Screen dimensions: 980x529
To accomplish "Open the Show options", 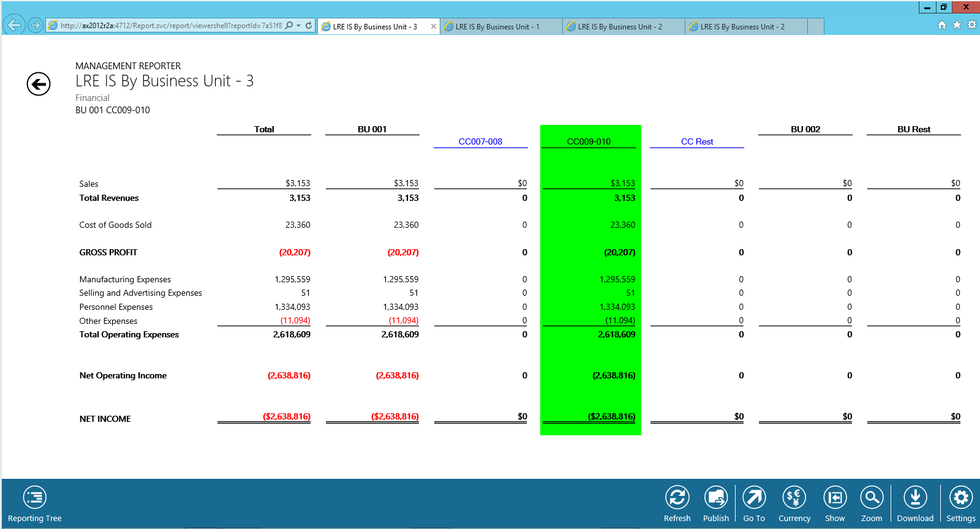I will click(834, 498).
